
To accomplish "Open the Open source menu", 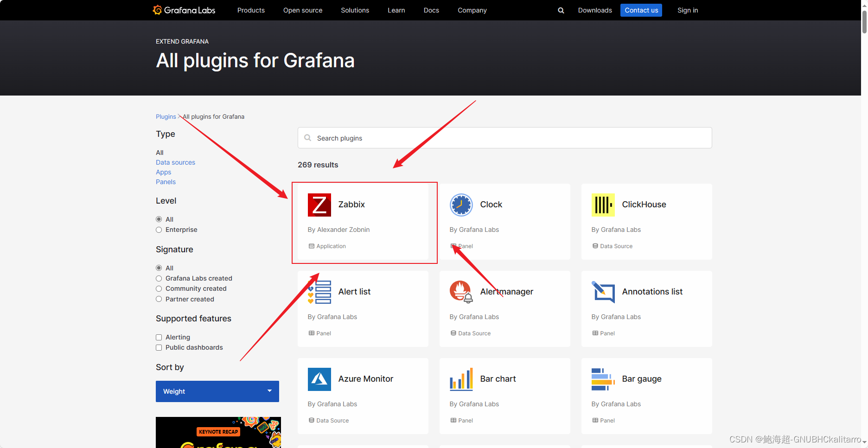I will (303, 10).
